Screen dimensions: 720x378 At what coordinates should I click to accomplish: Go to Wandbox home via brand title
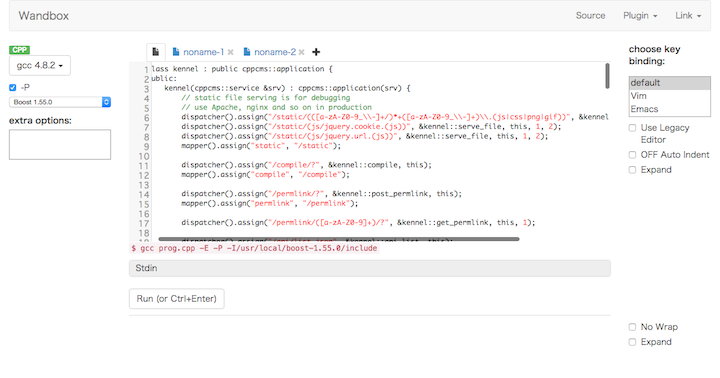click(44, 16)
